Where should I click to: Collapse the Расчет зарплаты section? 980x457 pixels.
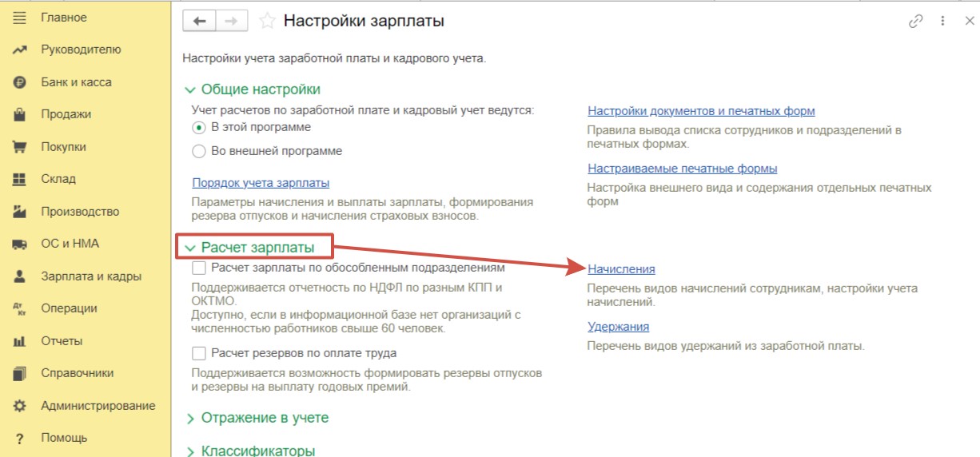coord(189,248)
